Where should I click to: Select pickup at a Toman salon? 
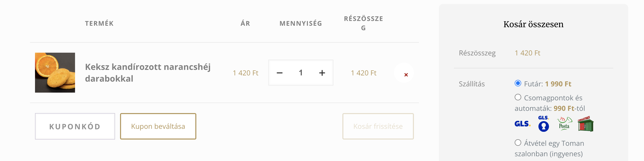tap(518, 143)
